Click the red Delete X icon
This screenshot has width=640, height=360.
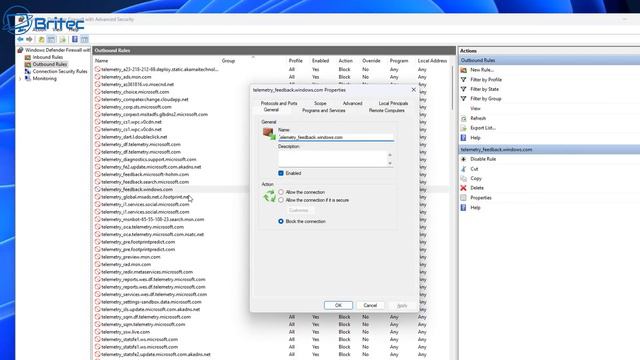[x=464, y=188]
